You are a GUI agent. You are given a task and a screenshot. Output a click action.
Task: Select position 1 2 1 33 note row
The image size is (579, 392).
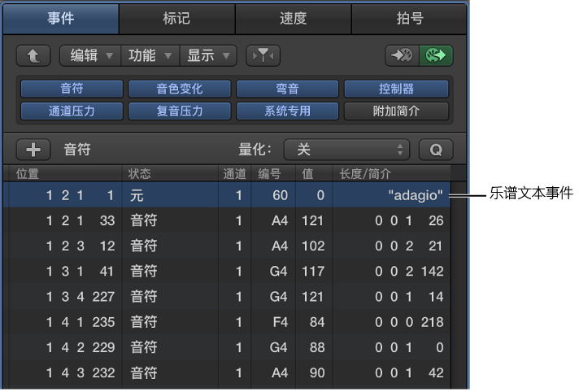click(x=227, y=220)
